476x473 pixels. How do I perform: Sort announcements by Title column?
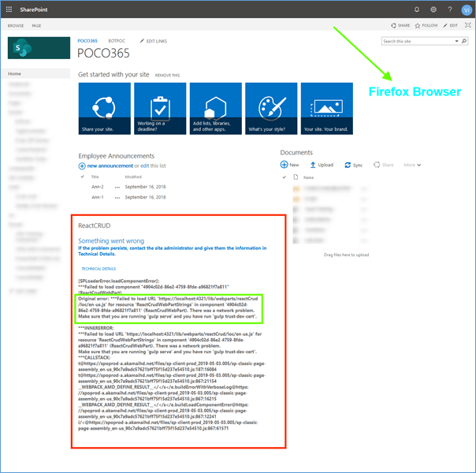click(x=95, y=177)
